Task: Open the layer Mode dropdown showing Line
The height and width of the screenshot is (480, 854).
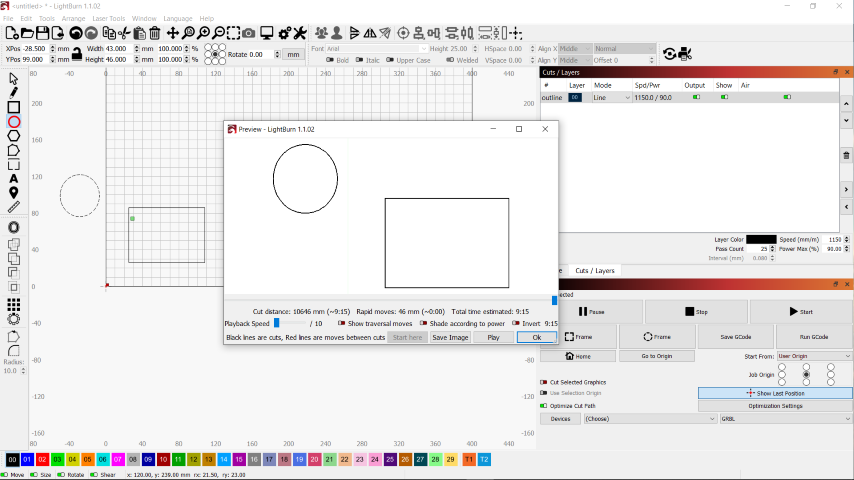Action: coord(611,98)
